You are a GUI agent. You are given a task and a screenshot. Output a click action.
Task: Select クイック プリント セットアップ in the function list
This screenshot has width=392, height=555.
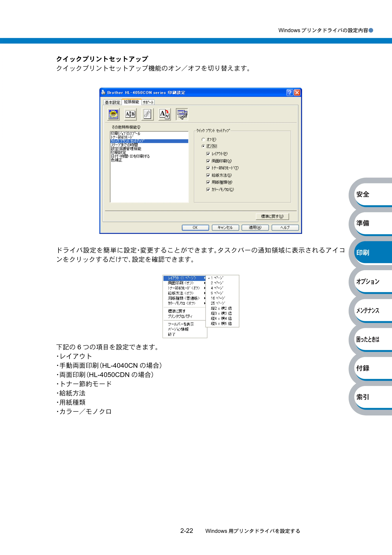point(149,141)
